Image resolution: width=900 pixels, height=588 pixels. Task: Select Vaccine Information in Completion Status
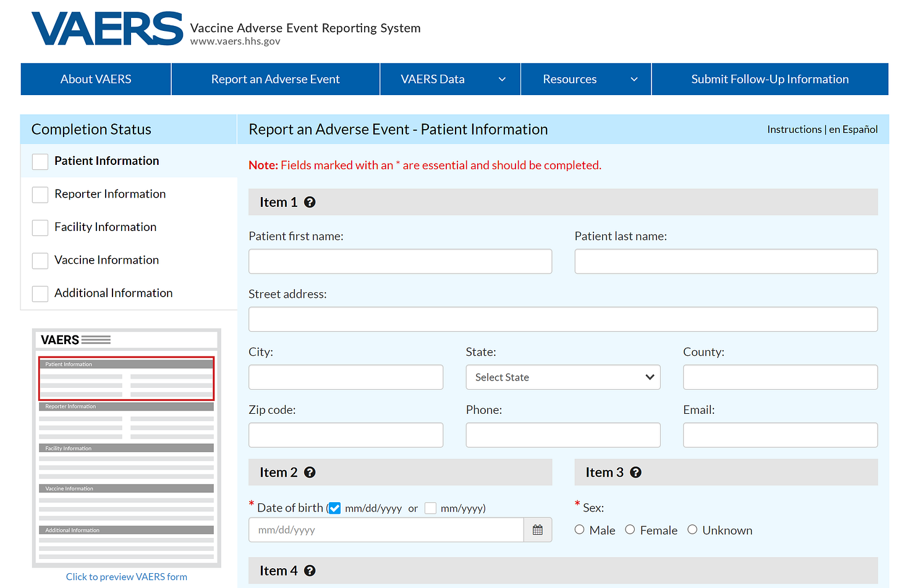point(106,260)
